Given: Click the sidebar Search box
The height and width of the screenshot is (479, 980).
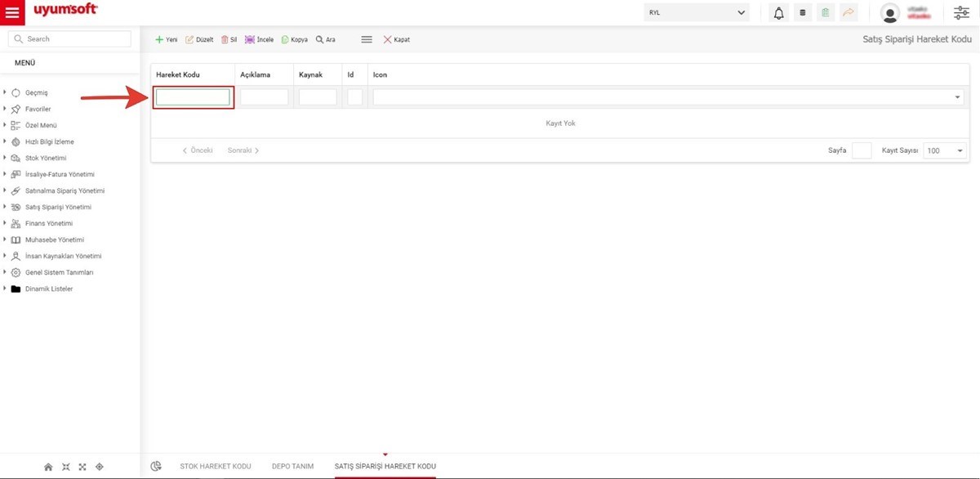Looking at the screenshot, I should pyautogui.click(x=69, y=39).
